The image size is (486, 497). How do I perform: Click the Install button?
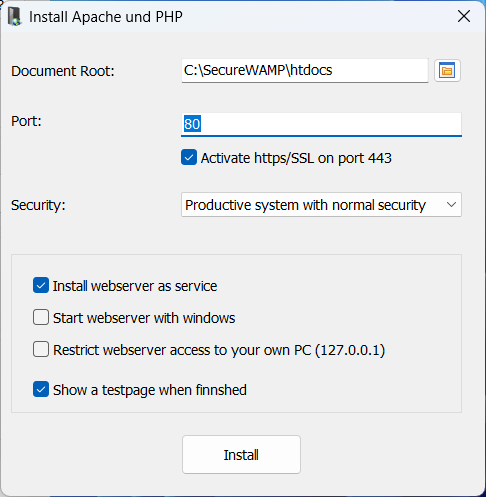[241, 454]
